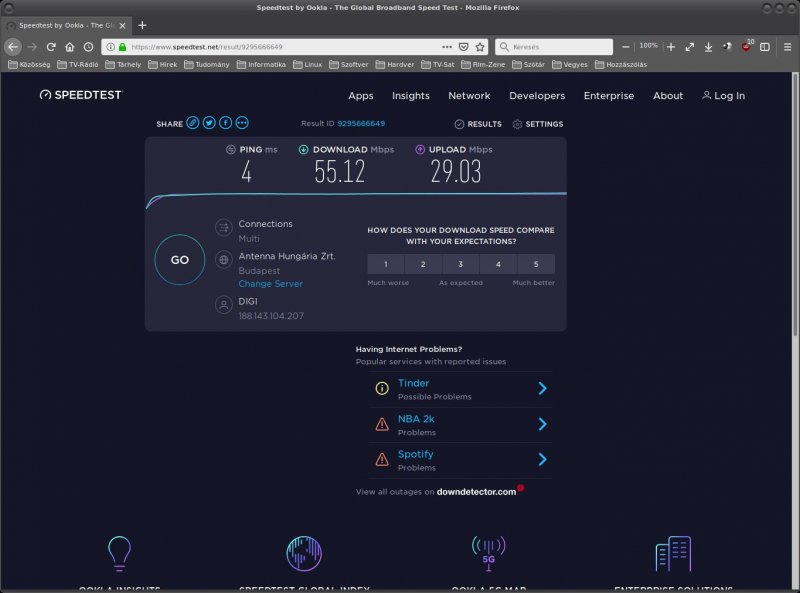
Task: Start a new test with GO
Action: (x=180, y=260)
